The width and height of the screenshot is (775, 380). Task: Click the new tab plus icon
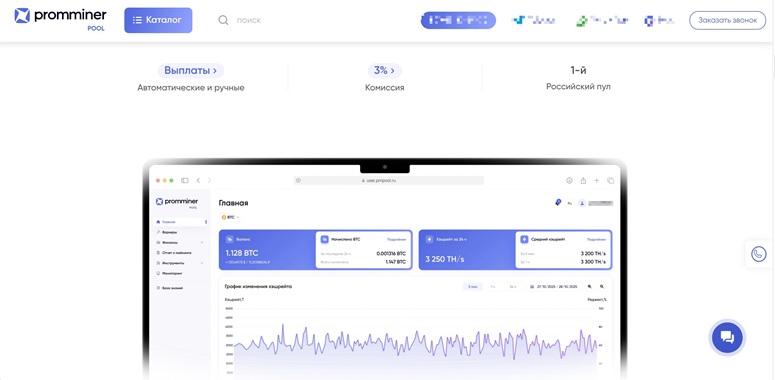click(x=597, y=180)
